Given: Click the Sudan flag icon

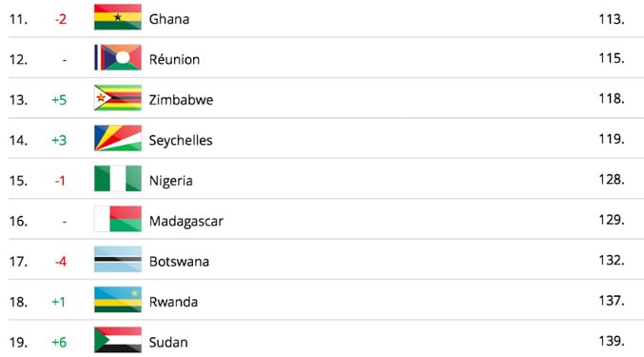Looking at the screenshot, I should click(118, 340).
